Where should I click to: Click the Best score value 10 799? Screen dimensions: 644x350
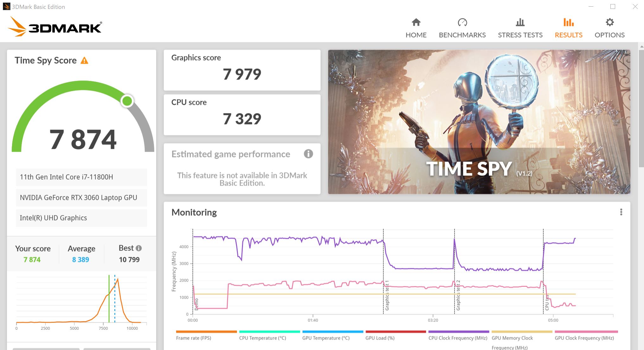tap(129, 260)
